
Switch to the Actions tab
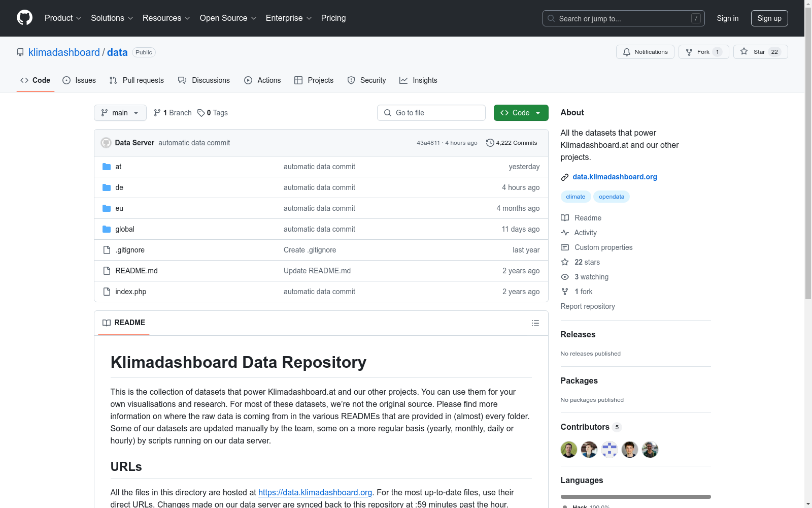[262, 80]
